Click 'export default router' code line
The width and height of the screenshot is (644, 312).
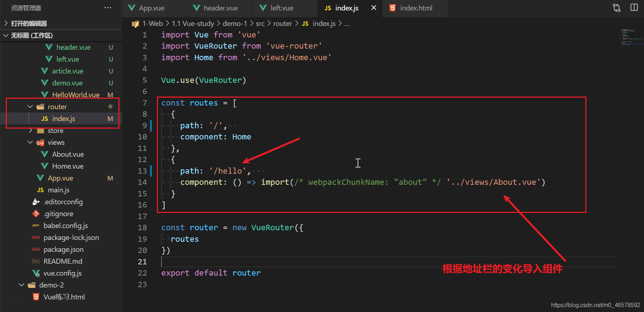(211, 273)
